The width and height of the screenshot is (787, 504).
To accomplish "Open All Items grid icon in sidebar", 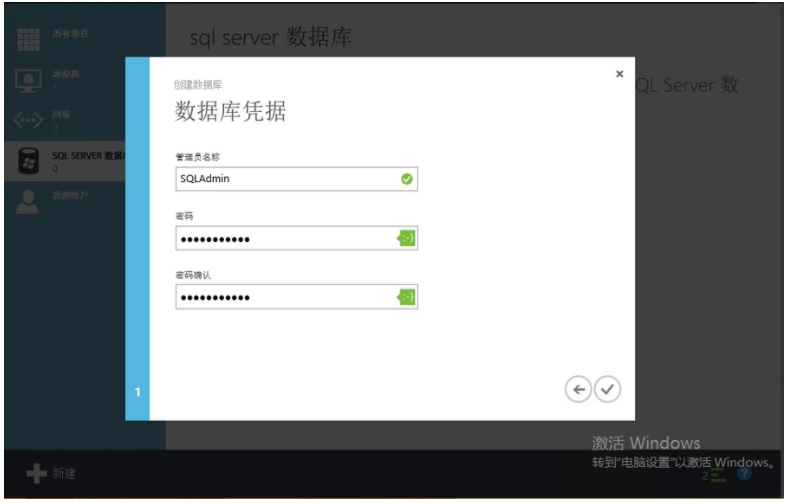I will 29,40.
